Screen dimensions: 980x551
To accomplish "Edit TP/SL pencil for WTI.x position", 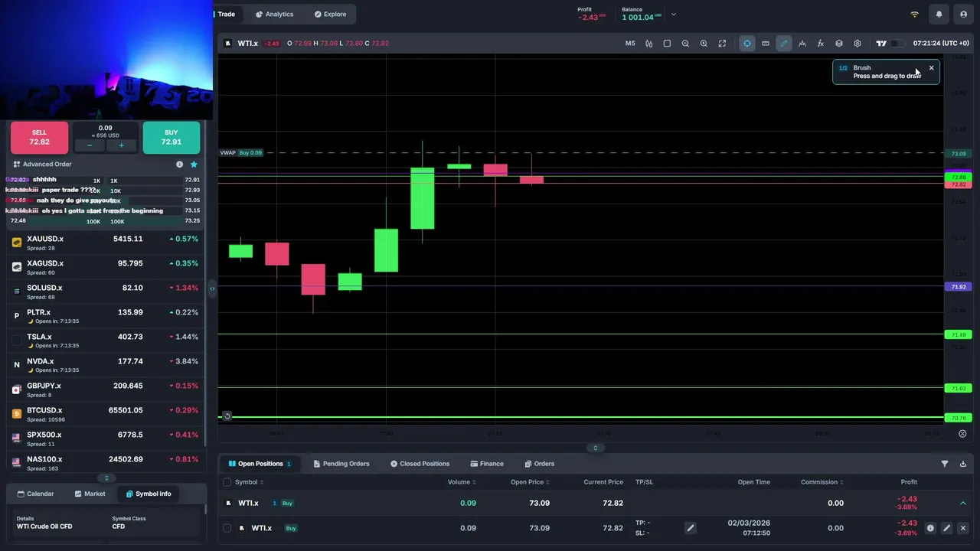I will (x=690, y=528).
